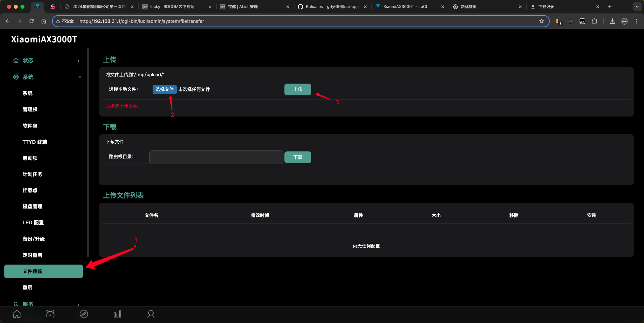Expand the 服务 menu chevron
This screenshot has width=644, height=323.
(78, 305)
